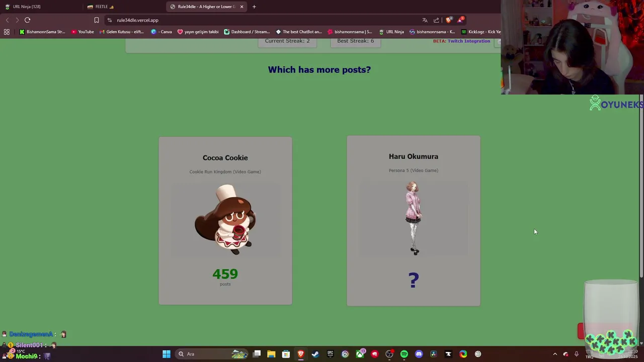
Task: Open the KickLogz bookmark
Action: coord(480,32)
